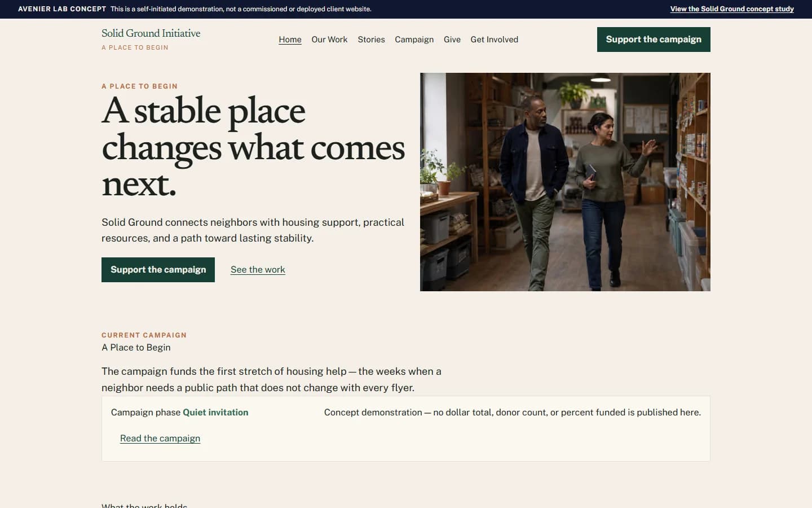812x508 pixels.
Task: Click the self-initiated demonstration notice text
Action: (241, 9)
